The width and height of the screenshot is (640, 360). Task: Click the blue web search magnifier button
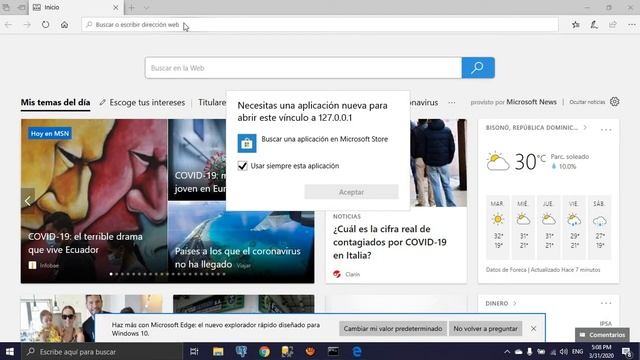(x=478, y=68)
